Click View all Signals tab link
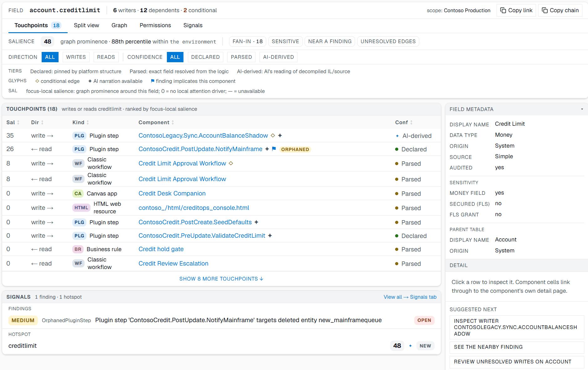Viewport: 588px width, 370px height. [410, 297]
